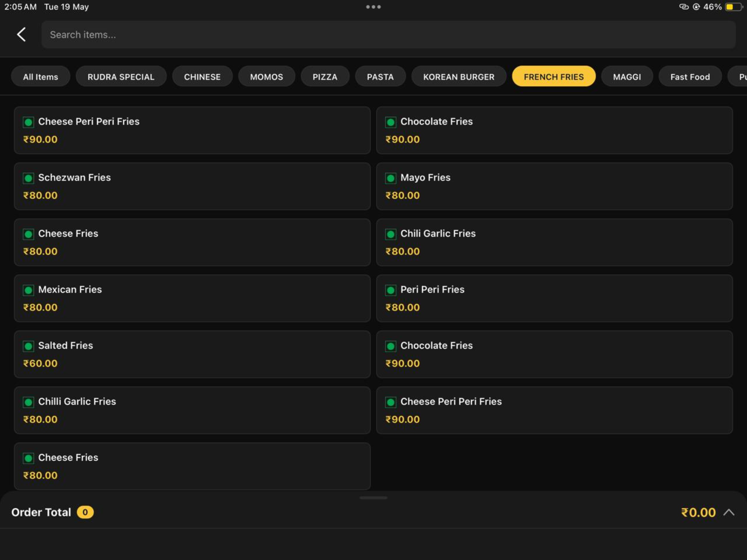Tap veg indicator icon on Schezwan Fries
Viewport: 747px width, 560px height.
pyautogui.click(x=28, y=178)
